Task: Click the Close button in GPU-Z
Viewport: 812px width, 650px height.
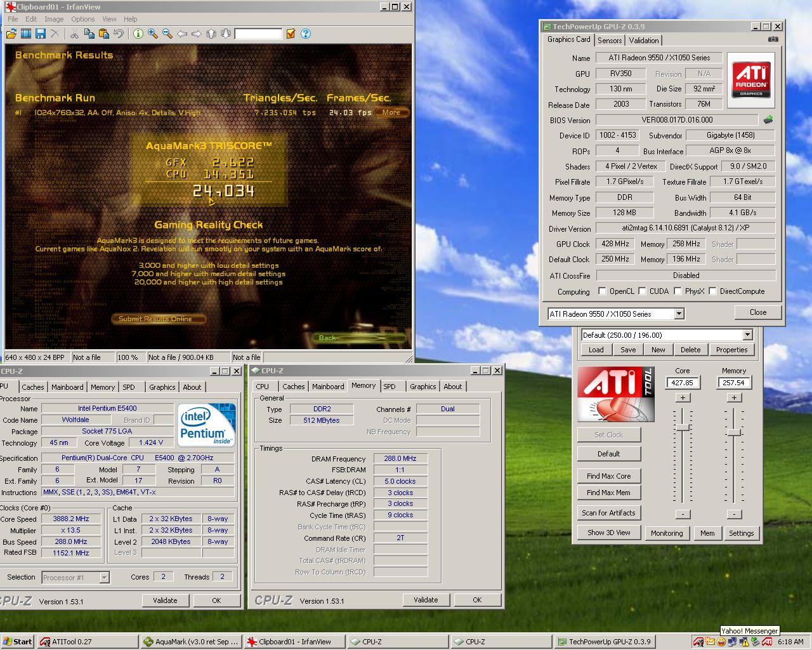Action: (758, 312)
